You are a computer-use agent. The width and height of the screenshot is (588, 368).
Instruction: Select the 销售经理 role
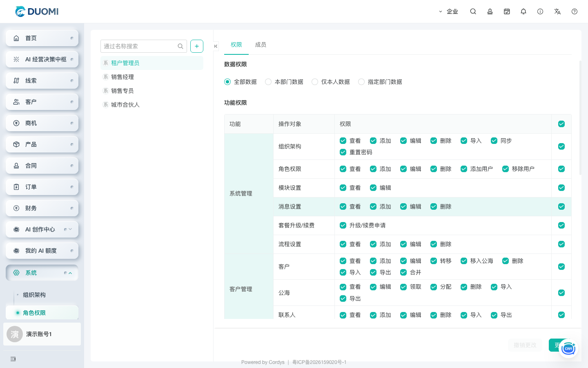152,77
